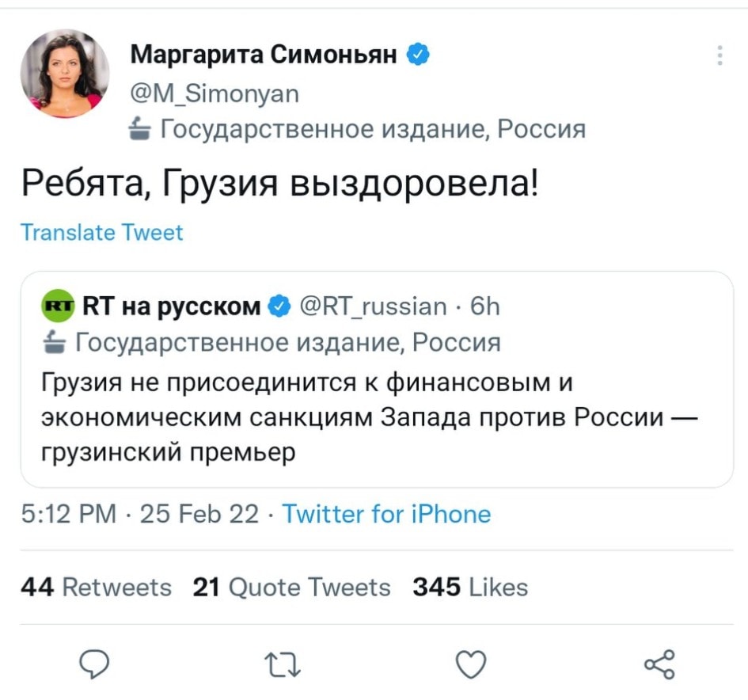Click the 5:12 PM · 25 Feb 22 timestamp
Image resolution: width=748 pixels, height=700 pixels.
[x=139, y=514]
